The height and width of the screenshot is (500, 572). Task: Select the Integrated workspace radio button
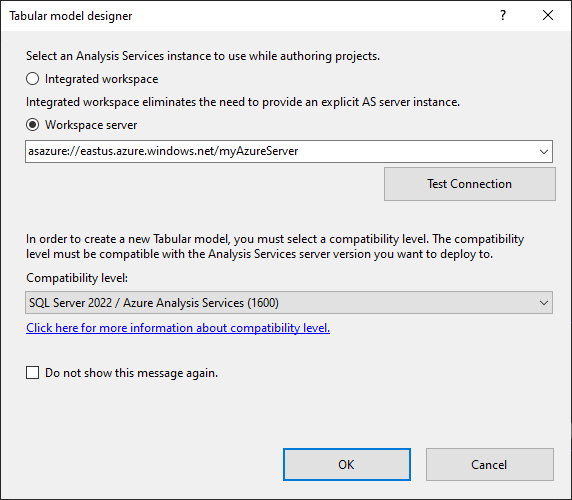tap(32, 79)
